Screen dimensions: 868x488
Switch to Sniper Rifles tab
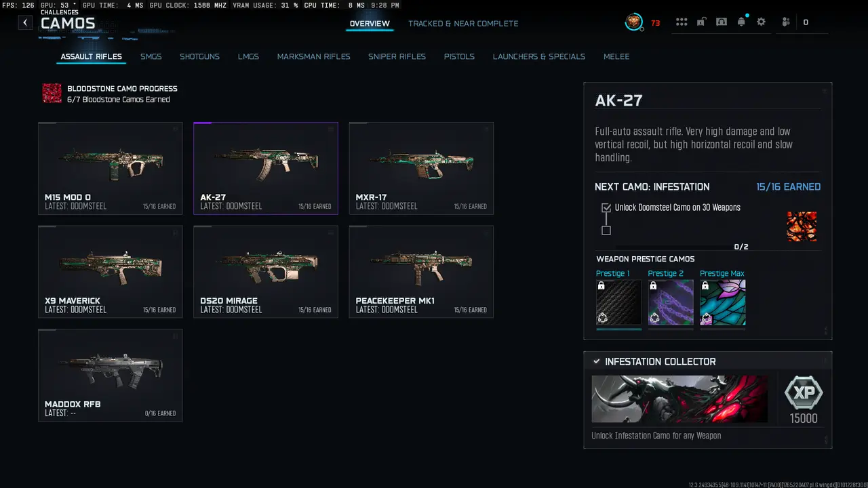pos(397,56)
